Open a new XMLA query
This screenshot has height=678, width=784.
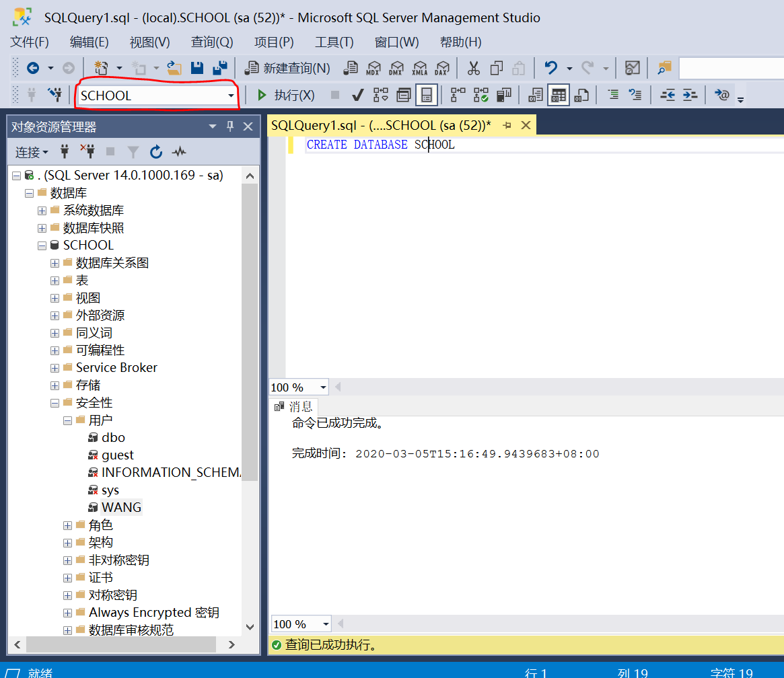point(419,68)
